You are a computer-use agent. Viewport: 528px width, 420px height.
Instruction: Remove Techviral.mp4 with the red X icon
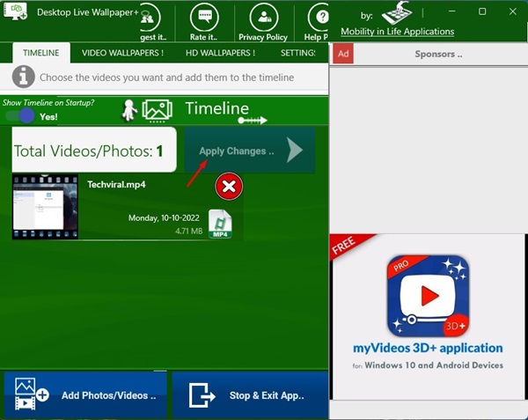pos(229,187)
